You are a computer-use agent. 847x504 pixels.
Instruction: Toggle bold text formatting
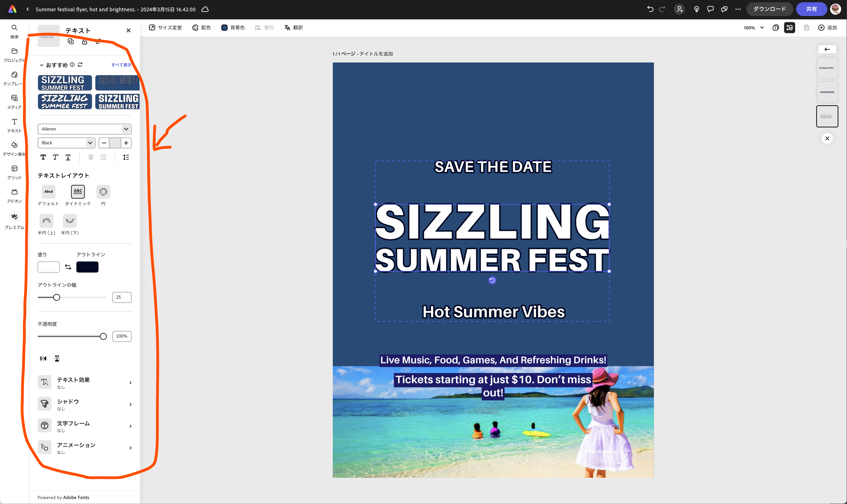click(x=43, y=157)
